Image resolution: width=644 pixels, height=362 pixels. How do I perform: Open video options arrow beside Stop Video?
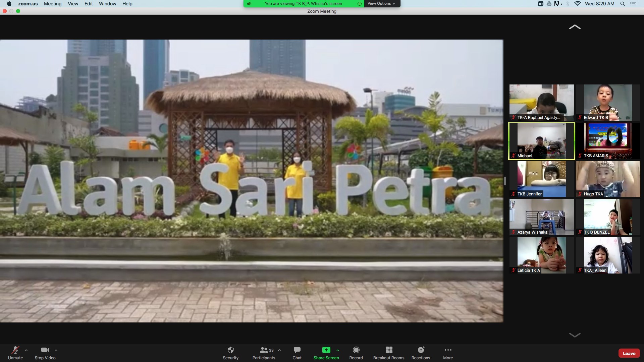coord(56,350)
